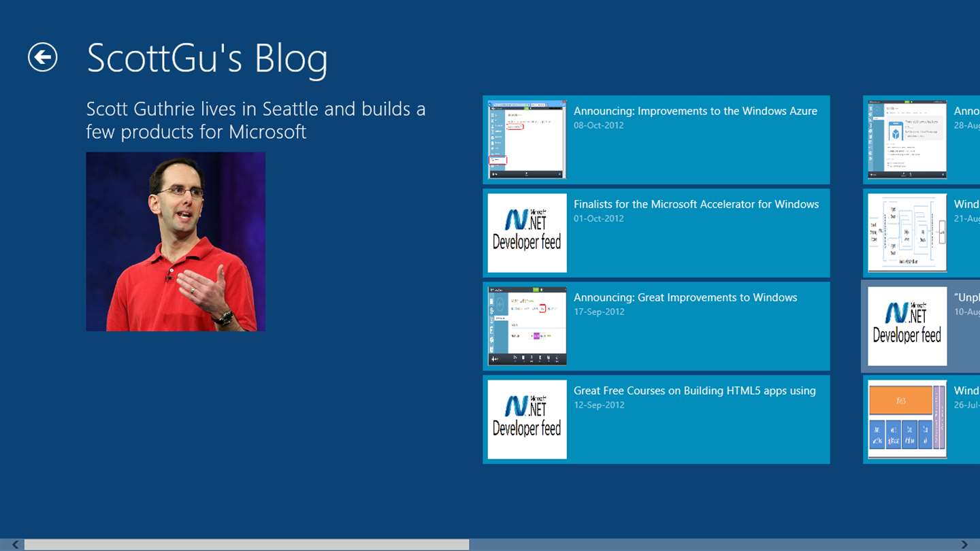Click the 'Scott Guthrie lives in Seattle' description
980x551 pixels.
[x=256, y=120]
